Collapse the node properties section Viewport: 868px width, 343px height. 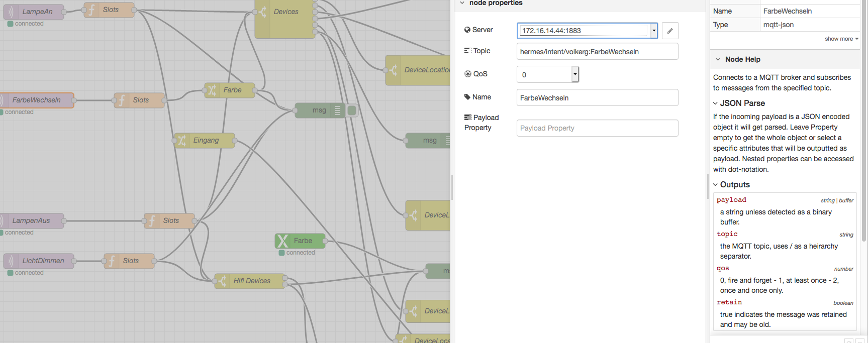tap(462, 3)
